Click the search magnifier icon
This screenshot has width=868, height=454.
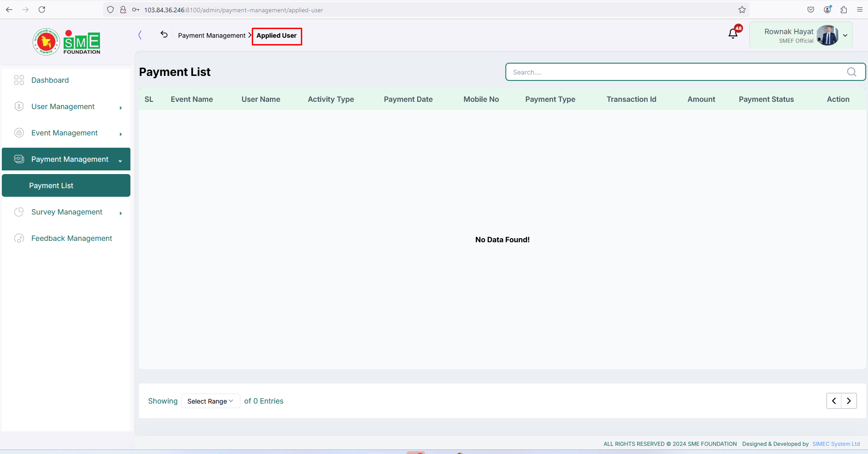click(x=852, y=72)
